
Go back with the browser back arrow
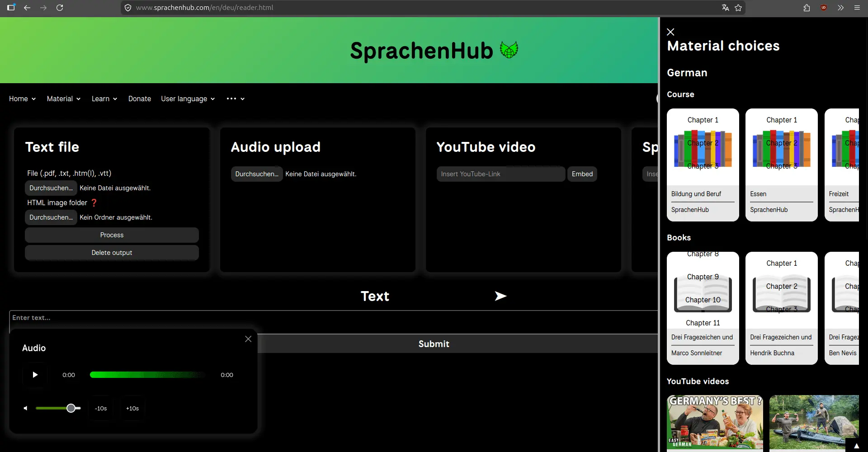(x=27, y=8)
